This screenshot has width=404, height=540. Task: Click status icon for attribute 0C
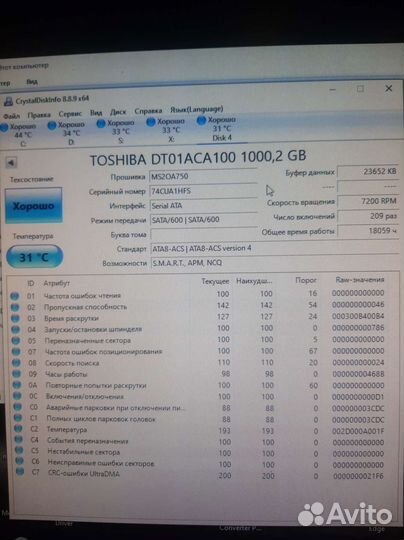pyautogui.click(x=18, y=396)
